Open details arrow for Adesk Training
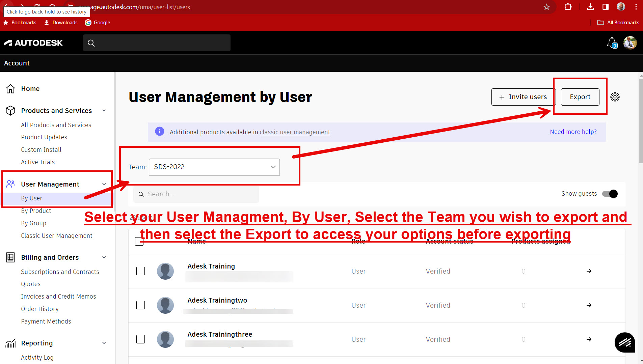The width and height of the screenshot is (643, 364). [x=589, y=271]
